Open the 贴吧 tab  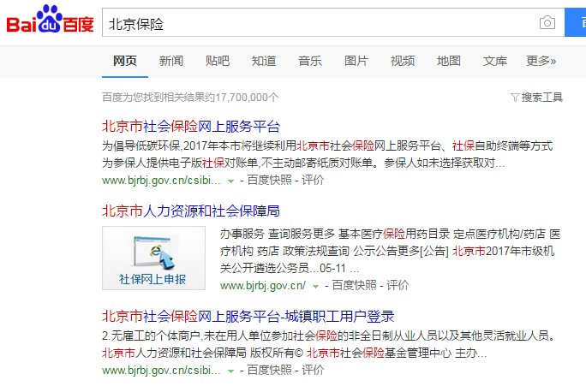(218, 61)
